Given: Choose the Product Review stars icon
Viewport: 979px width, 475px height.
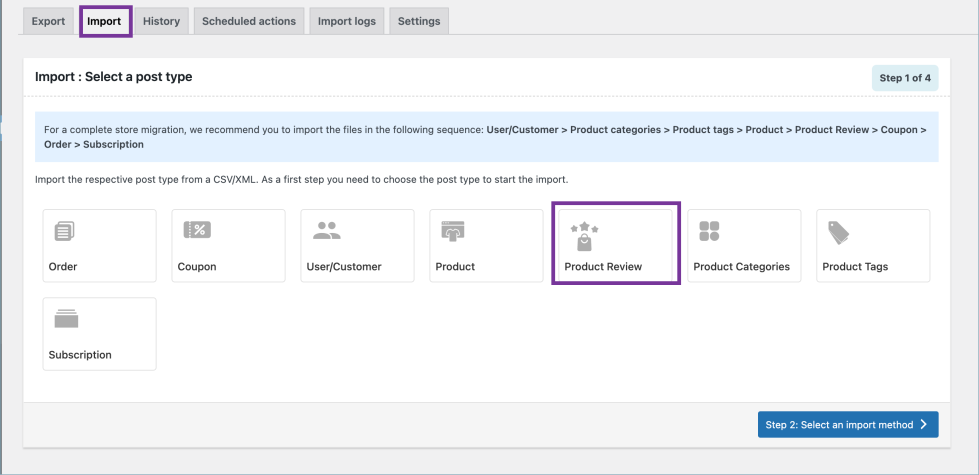Looking at the screenshot, I should click(x=584, y=236).
